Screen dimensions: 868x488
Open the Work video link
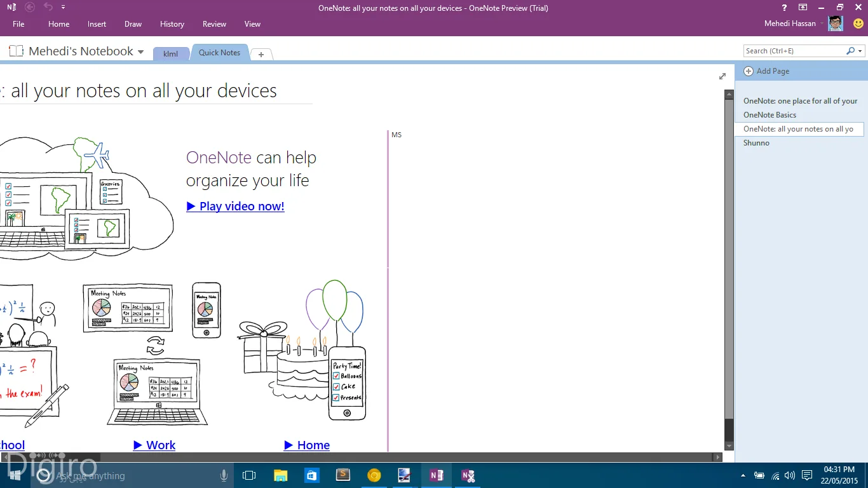click(154, 445)
